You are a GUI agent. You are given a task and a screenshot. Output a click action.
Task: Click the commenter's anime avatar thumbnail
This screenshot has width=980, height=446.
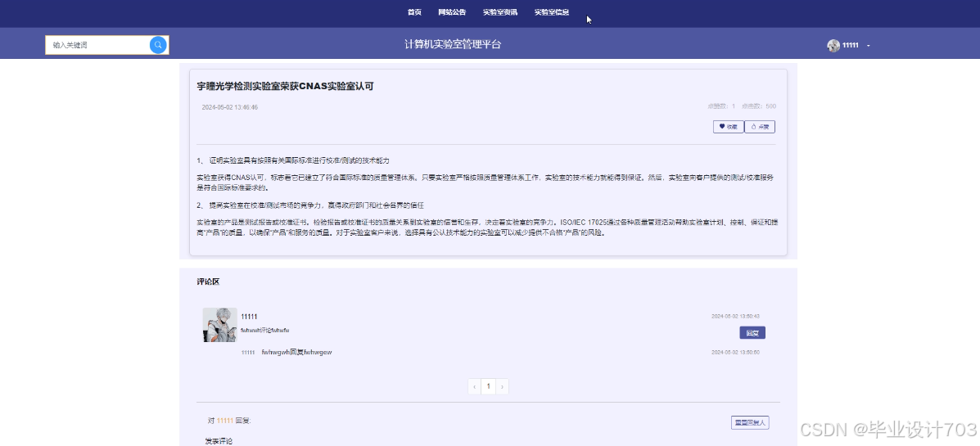tap(220, 325)
